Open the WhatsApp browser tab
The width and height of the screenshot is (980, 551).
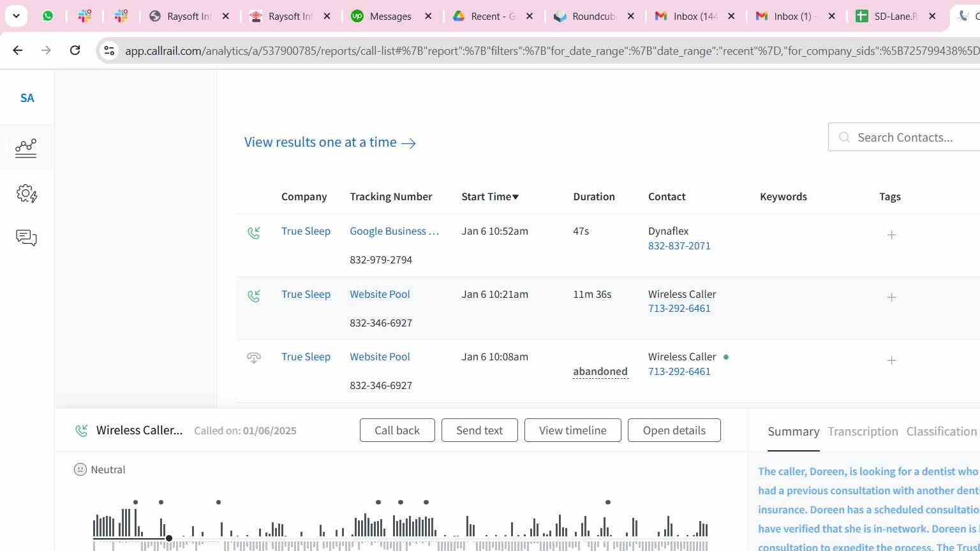(x=48, y=16)
